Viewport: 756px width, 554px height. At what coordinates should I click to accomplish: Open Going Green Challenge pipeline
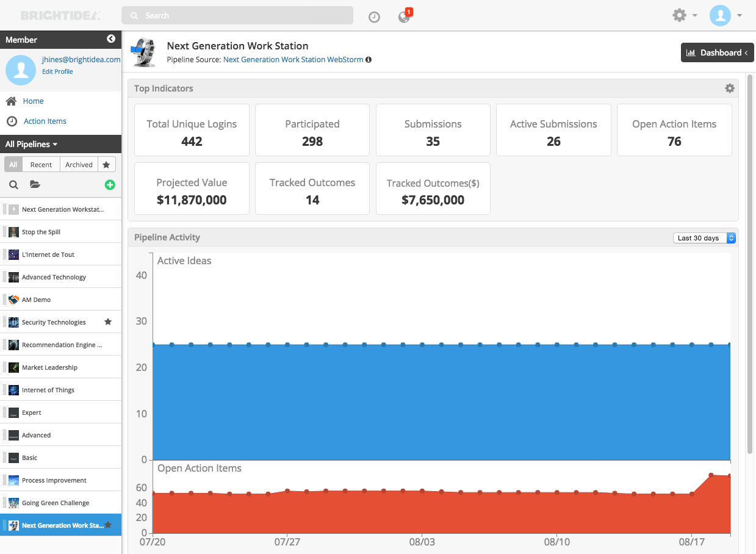[61, 503]
